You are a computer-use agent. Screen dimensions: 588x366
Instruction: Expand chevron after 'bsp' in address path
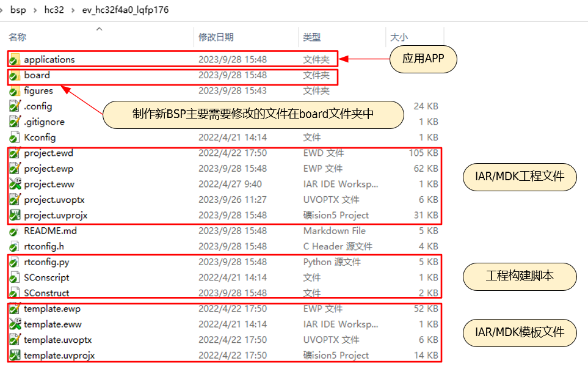[34, 10]
